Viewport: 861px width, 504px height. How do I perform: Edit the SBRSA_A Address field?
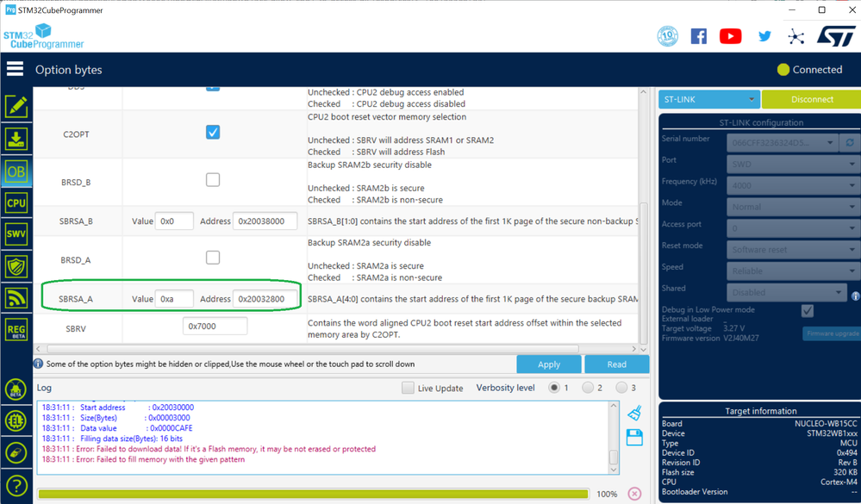[x=265, y=299]
